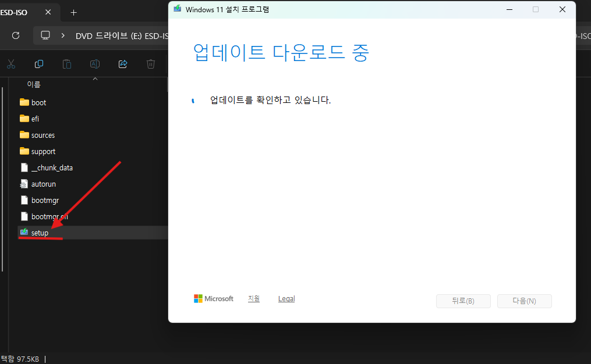
Task: Open a new Explorer tab with plus
Action: tap(74, 13)
